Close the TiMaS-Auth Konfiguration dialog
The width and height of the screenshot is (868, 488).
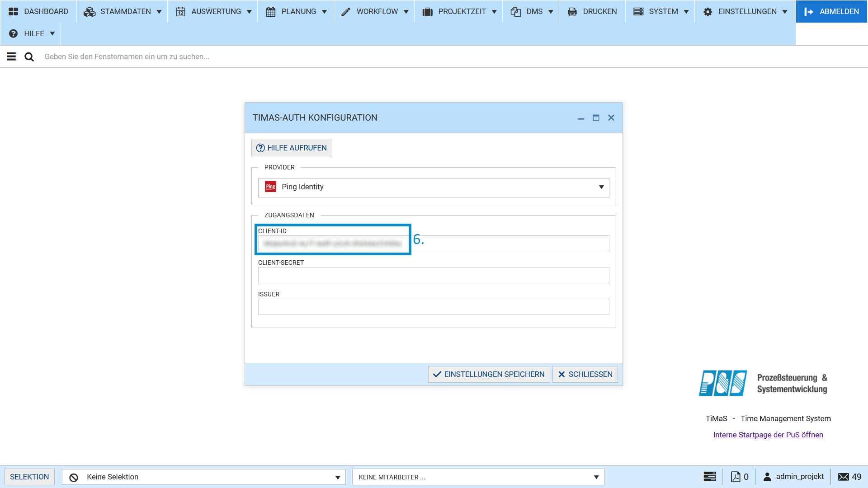(x=611, y=117)
